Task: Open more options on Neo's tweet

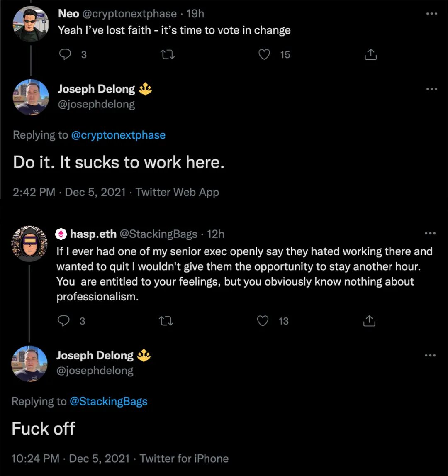Action: pos(432,14)
